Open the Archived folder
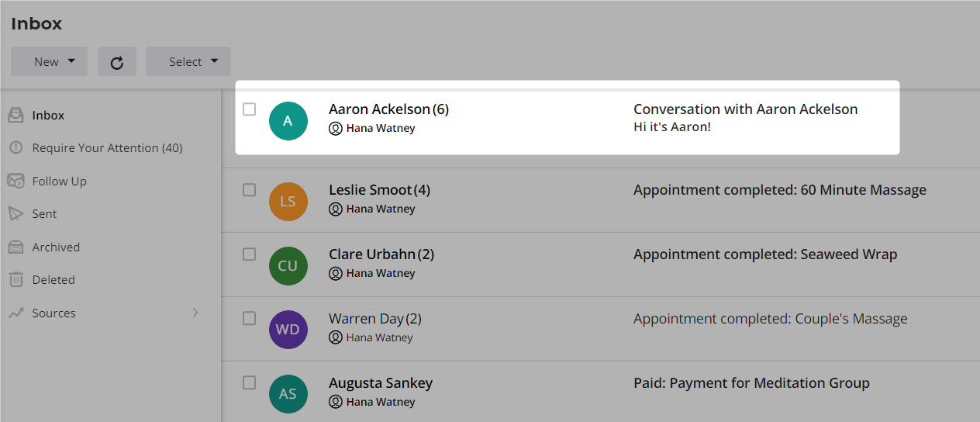980x422 pixels. (x=56, y=247)
